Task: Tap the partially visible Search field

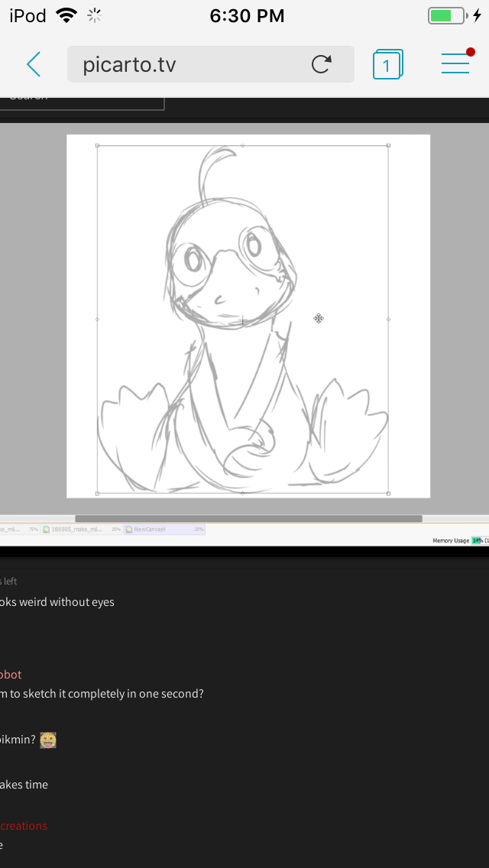Action: (x=82, y=103)
